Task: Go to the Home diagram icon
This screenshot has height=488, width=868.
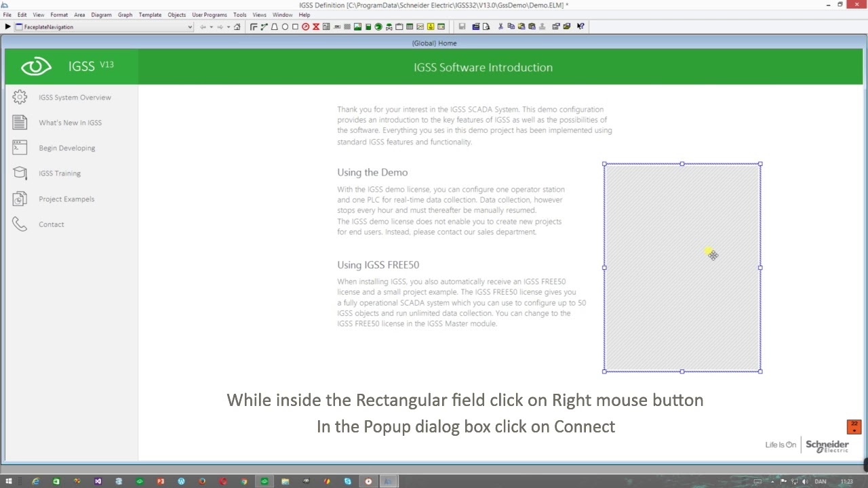Action: 237,27
